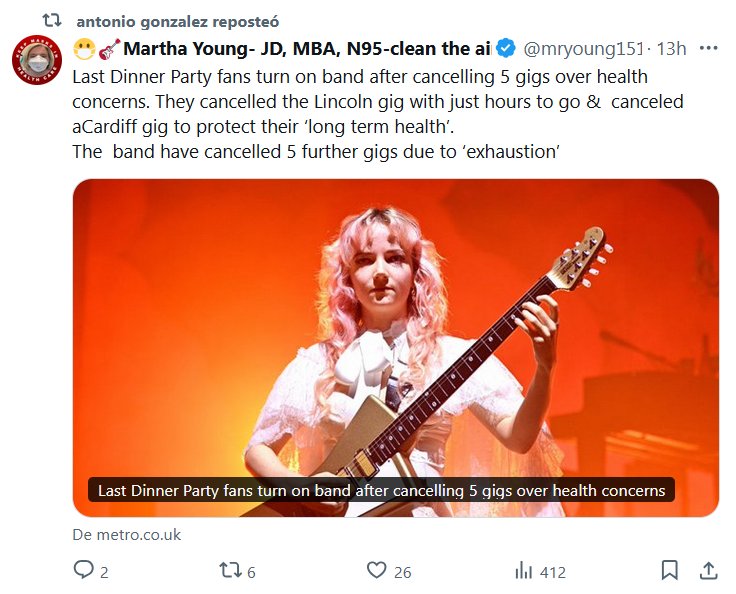736x594 pixels.
Task: Like the tweet with the heart icon
Action: coord(376,571)
